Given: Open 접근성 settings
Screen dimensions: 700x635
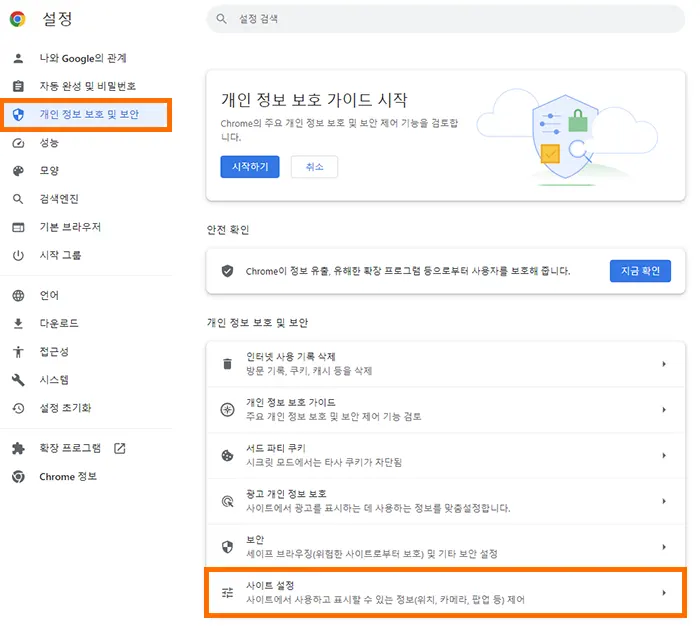Looking at the screenshot, I should (54, 351).
